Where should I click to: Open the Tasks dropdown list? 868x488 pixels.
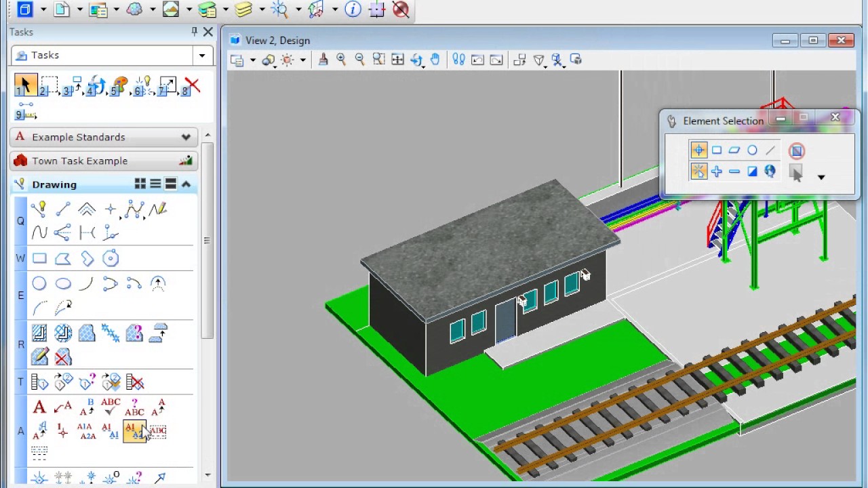(x=201, y=56)
